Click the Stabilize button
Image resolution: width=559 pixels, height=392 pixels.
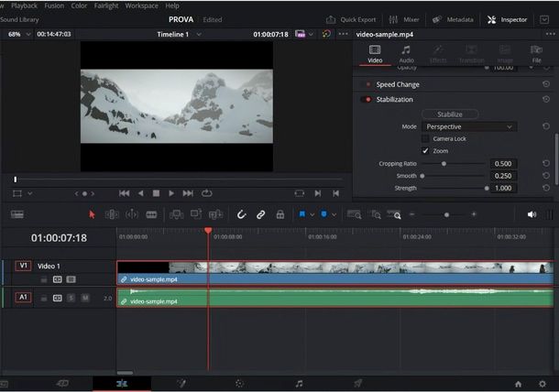pyautogui.click(x=450, y=114)
